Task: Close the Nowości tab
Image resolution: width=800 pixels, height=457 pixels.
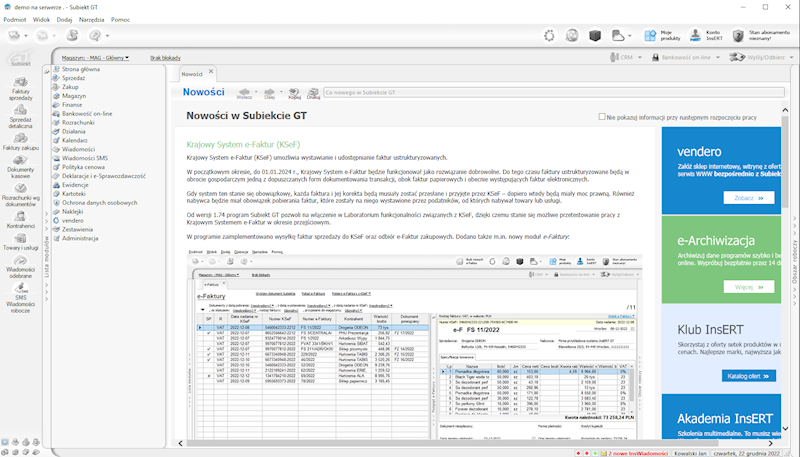Action: [211, 71]
